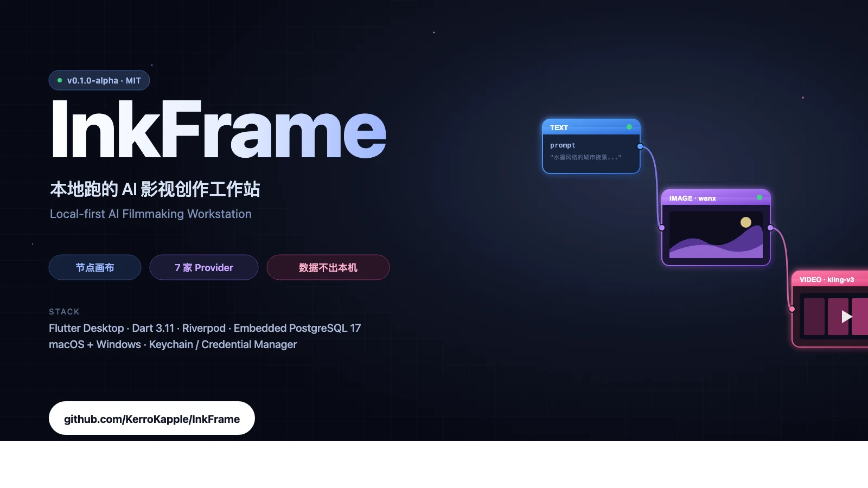This screenshot has height=488, width=868.
Task: Click the moon icon in the wanx image preview
Action: pos(745,222)
